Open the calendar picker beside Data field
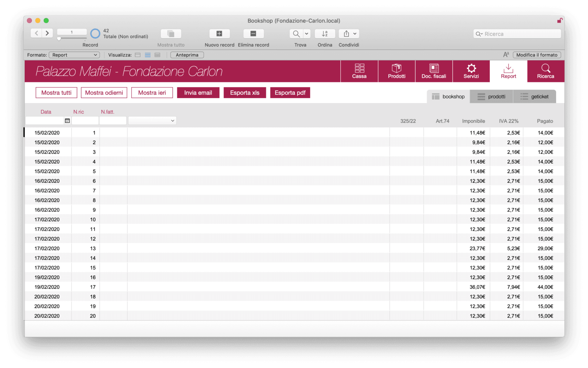This screenshot has height=368, width=588. [x=67, y=121]
